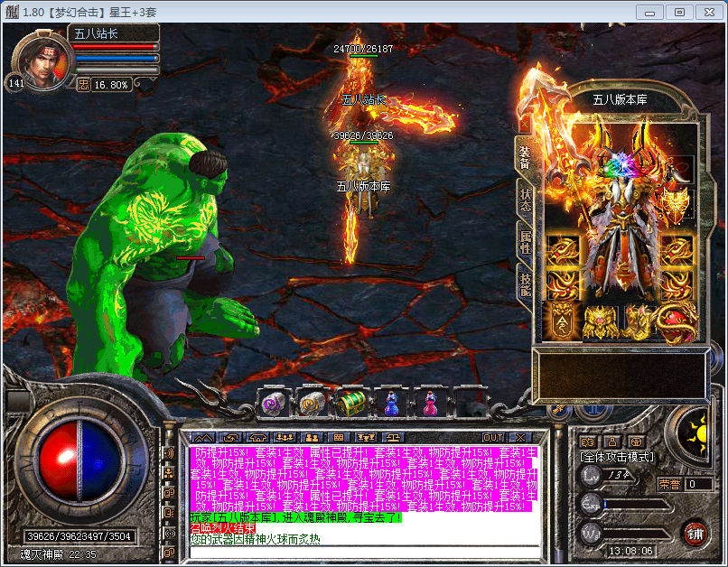Click the 荣誉 honor label
This screenshot has height=567, width=728.
point(669,485)
